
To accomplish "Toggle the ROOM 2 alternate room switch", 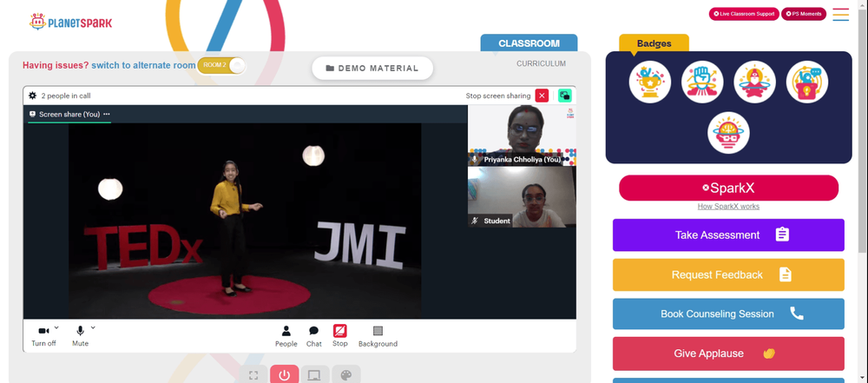I will pyautogui.click(x=220, y=65).
